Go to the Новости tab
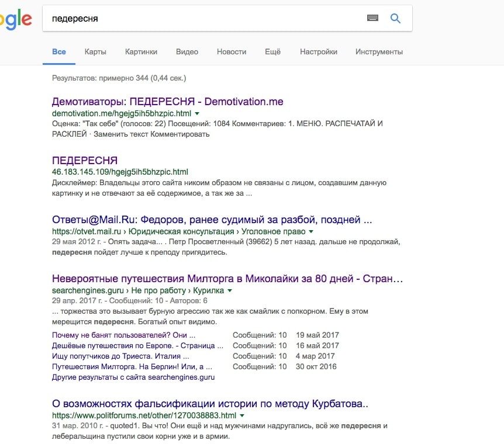504x444 pixels. pyautogui.click(x=232, y=52)
